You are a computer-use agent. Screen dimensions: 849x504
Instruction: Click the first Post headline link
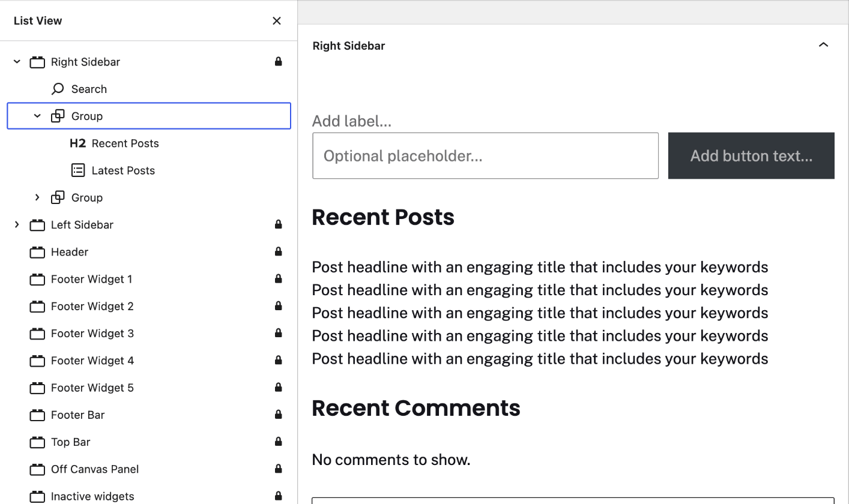pos(540,267)
